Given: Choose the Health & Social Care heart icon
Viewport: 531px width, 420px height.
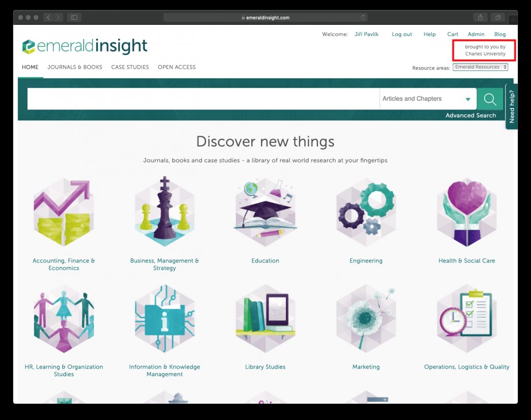Looking at the screenshot, I should 466,212.
